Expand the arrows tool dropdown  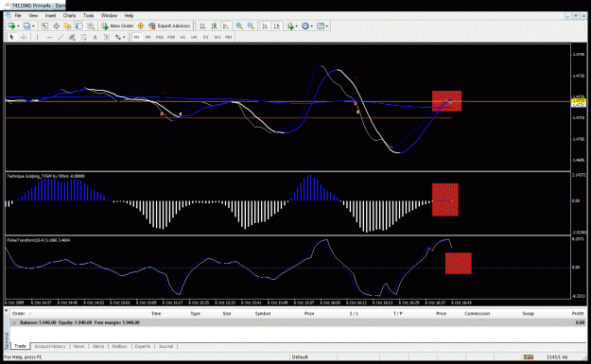pyautogui.click(x=124, y=37)
